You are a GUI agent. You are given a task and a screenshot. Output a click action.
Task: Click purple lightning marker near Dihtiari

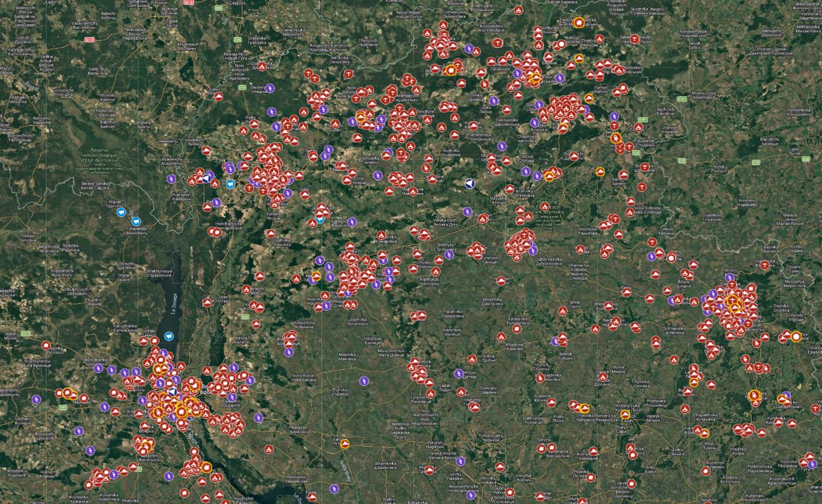[458, 374]
